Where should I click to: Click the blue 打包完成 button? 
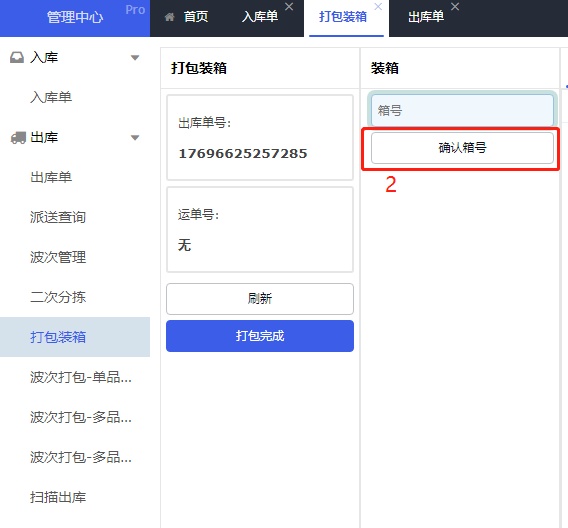coord(260,336)
